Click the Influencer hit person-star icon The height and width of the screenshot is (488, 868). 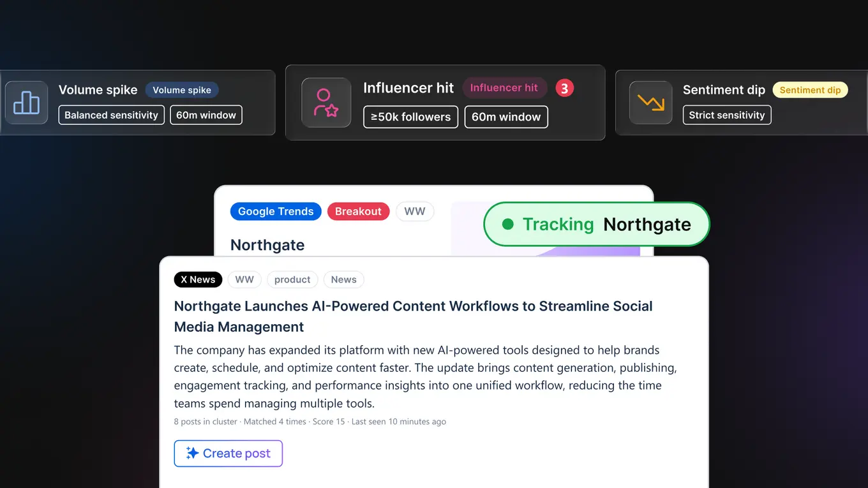[326, 103]
